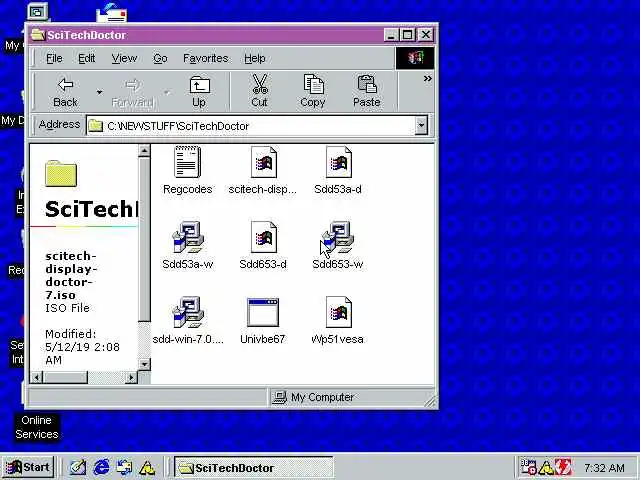The image size is (640, 480).
Task: Open the Edit menu
Action: (87, 58)
